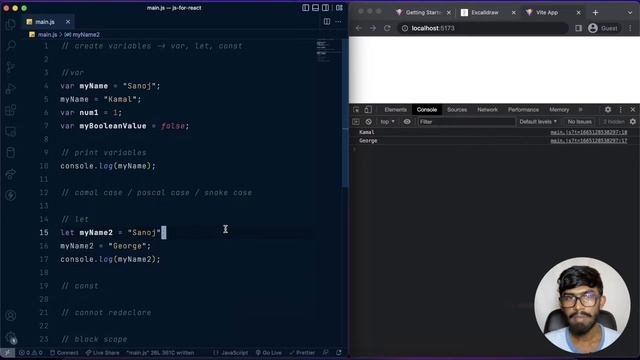Viewport: 640px width, 360px height.
Task: Switch to the Sources DevTools tab
Action: click(457, 110)
